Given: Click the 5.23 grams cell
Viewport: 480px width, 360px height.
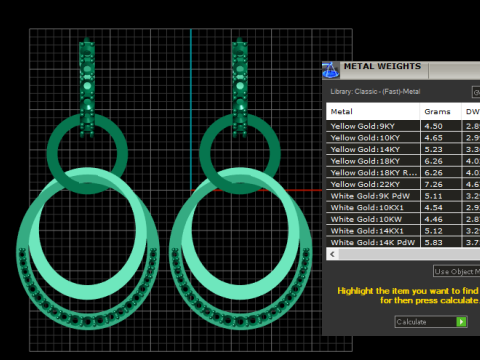Looking at the screenshot, I should pyautogui.click(x=441, y=149).
